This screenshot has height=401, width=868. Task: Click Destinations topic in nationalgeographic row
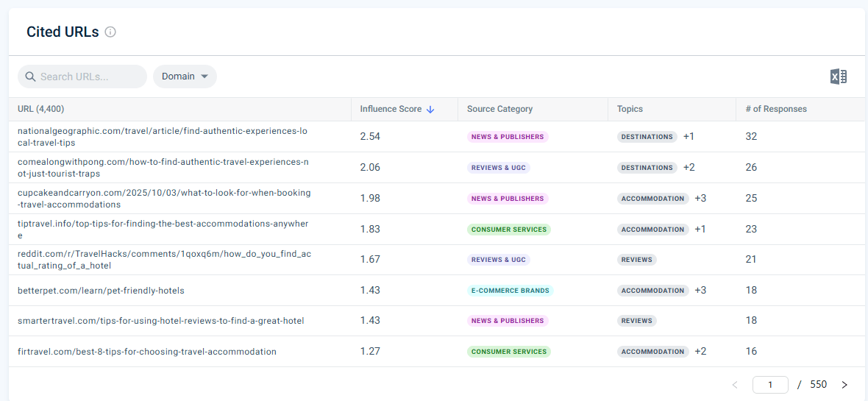647,137
